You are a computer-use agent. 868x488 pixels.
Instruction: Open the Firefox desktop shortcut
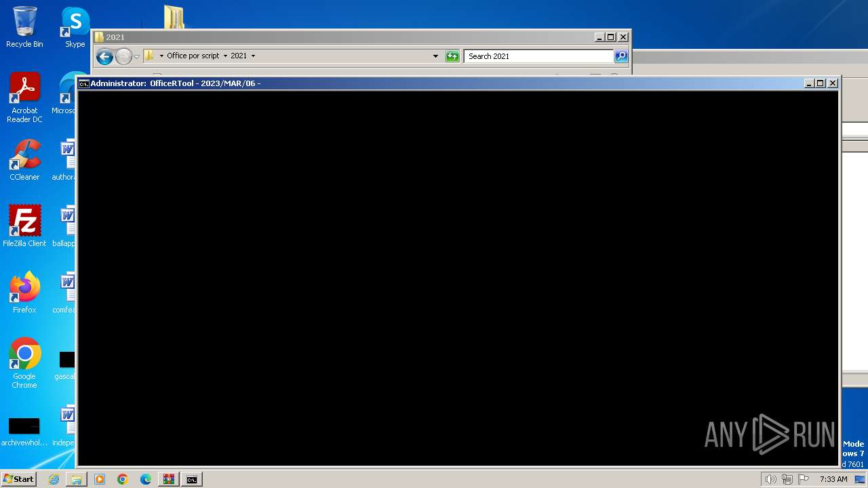coord(24,293)
